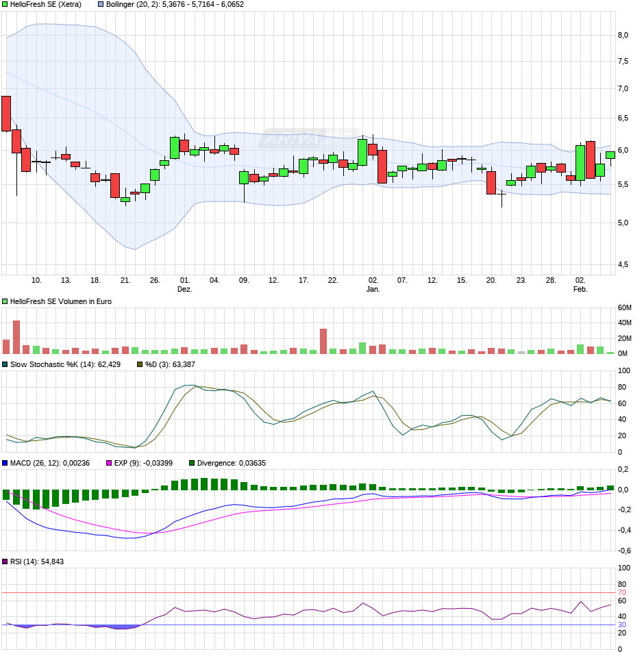The height and width of the screenshot is (656, 644).
Task: Click the '01. Dez.' date axis label
Action: 184,284
